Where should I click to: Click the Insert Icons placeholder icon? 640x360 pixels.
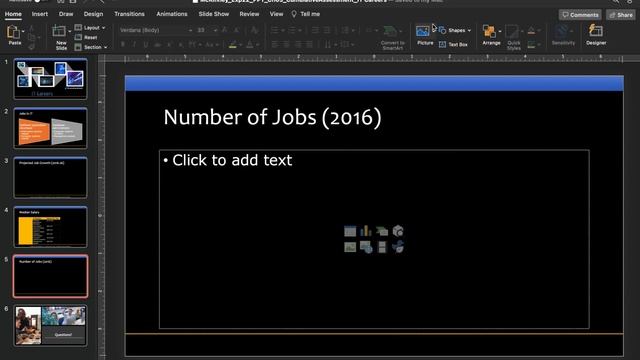point(398,247)
